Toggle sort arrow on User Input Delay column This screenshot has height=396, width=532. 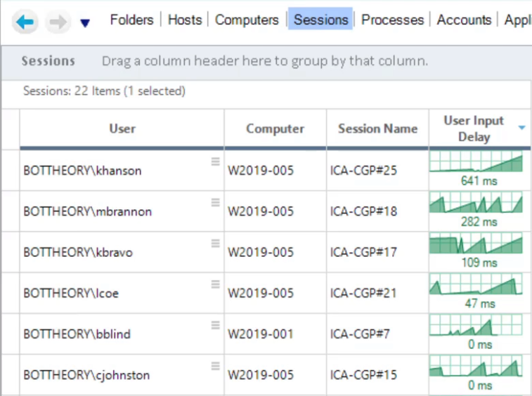(x=522, y=128)
